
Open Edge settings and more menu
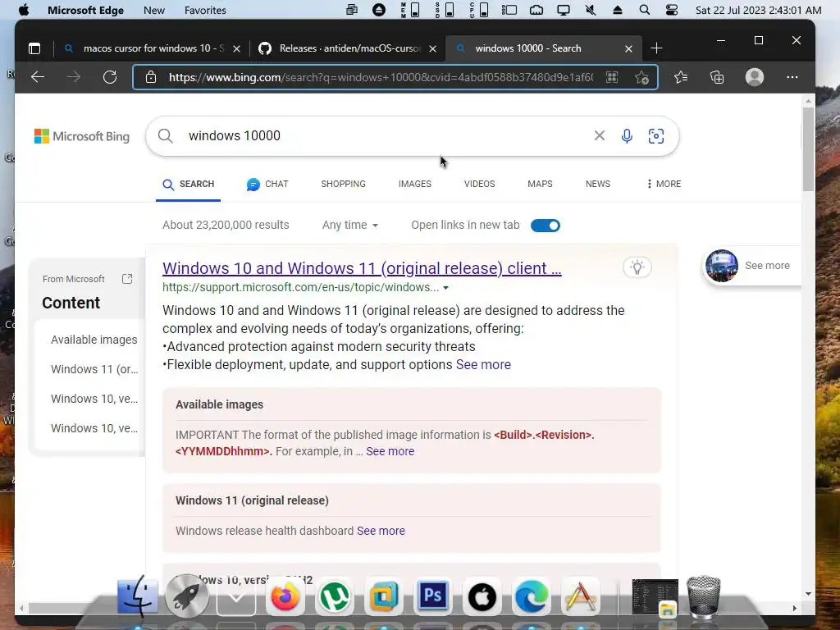[792, 77]
